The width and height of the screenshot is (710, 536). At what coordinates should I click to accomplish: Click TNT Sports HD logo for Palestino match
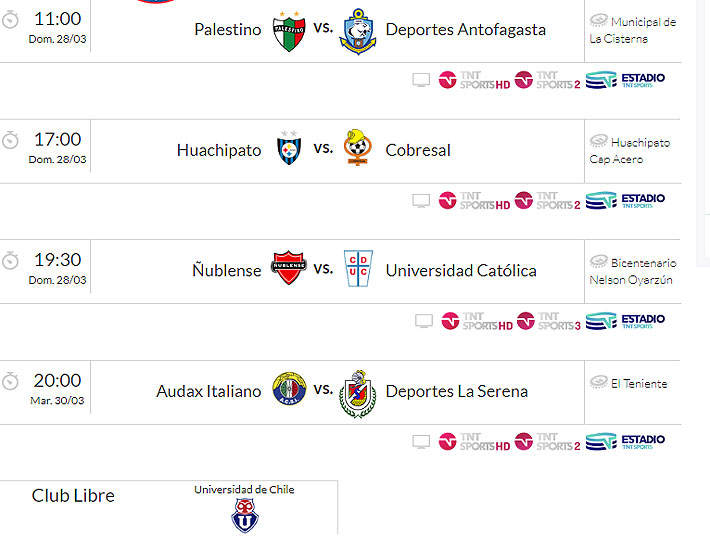pyautogui.click(x=475, y=80)
